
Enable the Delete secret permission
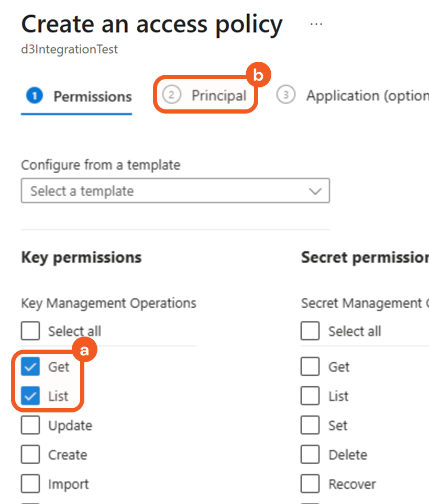pyautogui.click(x=310, y=455)
